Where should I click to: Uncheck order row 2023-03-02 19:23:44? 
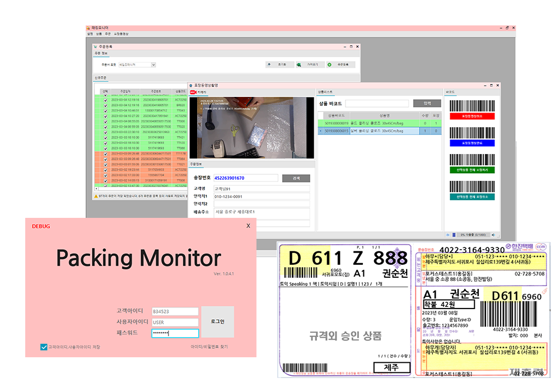(x=105, y=170)
